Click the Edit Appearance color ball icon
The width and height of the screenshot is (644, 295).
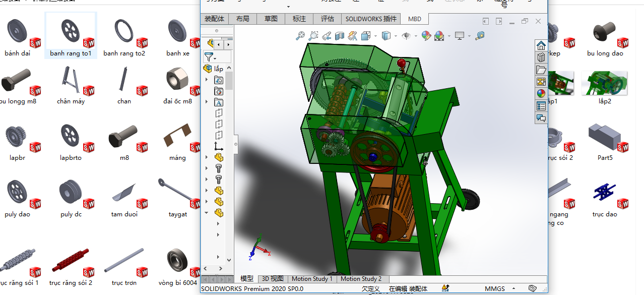pos(426,36)
